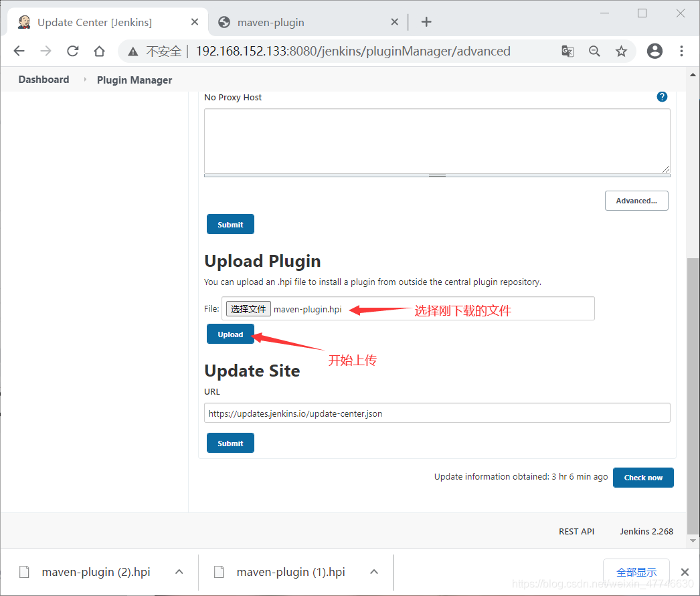The width and height of the screenshot is (700, 596).
Task: Click the Jenkins 2.268 version link
Action: 646,531
